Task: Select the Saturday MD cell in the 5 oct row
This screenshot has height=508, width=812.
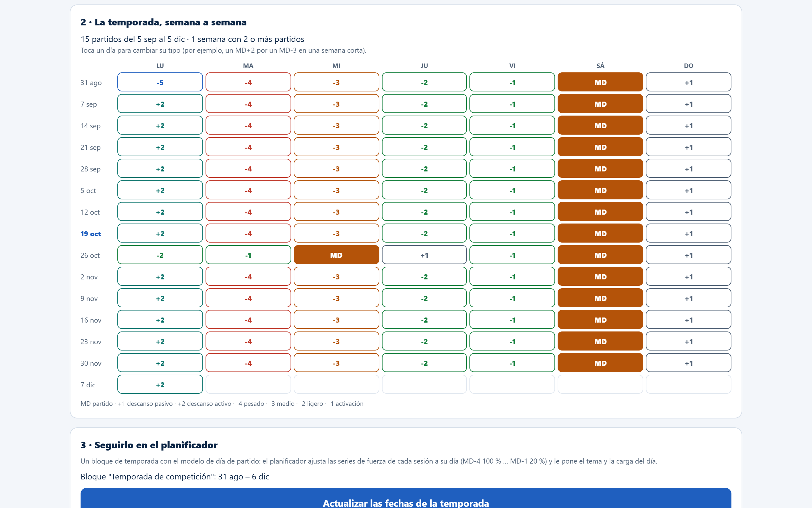Action: click(x=600, y=190)
